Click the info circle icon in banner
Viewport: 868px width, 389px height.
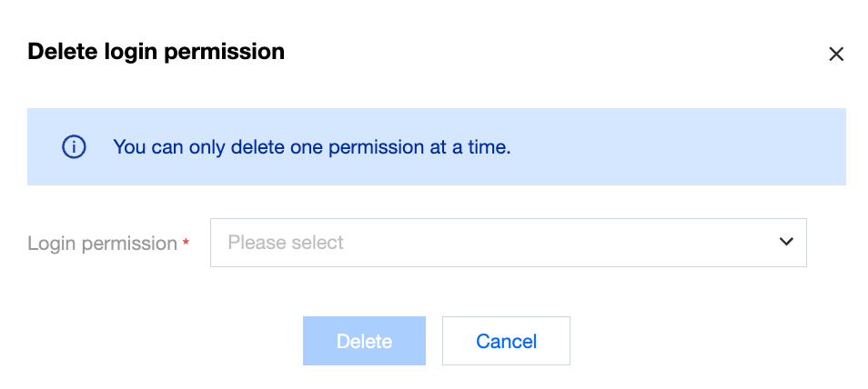tap(74, 146)
